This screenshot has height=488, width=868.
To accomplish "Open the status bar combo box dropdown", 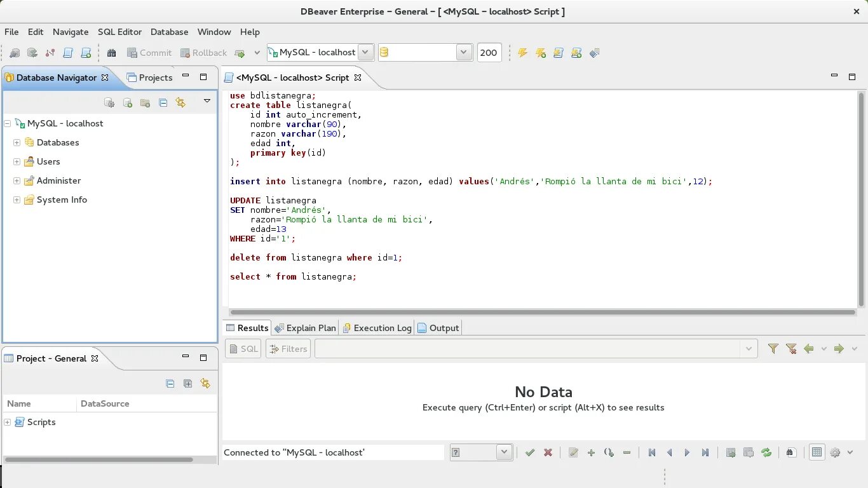I will 505,452.
